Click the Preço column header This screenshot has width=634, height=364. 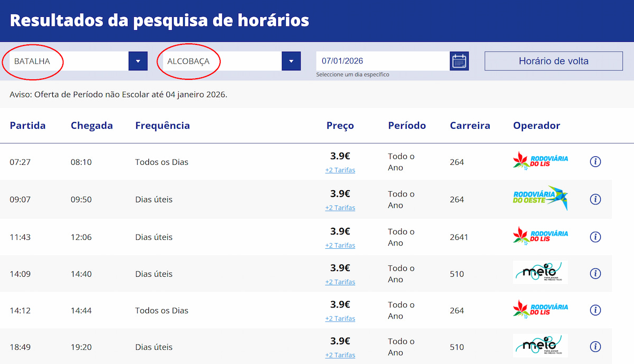[340, 126]
